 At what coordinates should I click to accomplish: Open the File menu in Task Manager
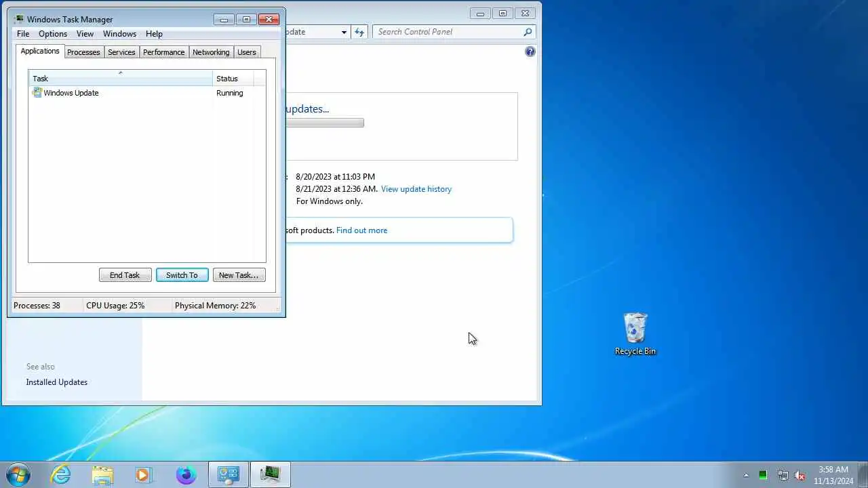[23, 34]
